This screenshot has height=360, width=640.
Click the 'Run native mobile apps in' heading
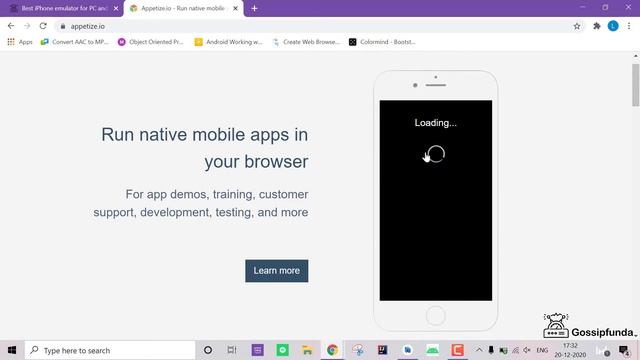(204, 135)
